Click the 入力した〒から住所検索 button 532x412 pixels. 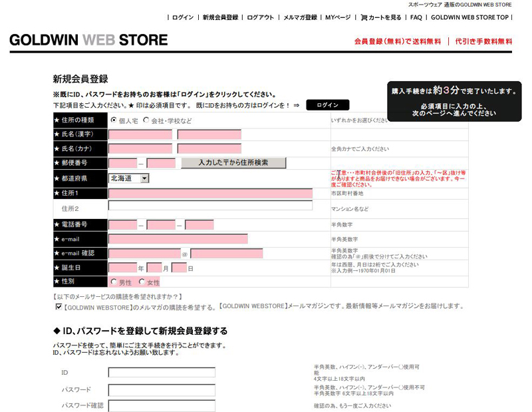tap(233, 162)
